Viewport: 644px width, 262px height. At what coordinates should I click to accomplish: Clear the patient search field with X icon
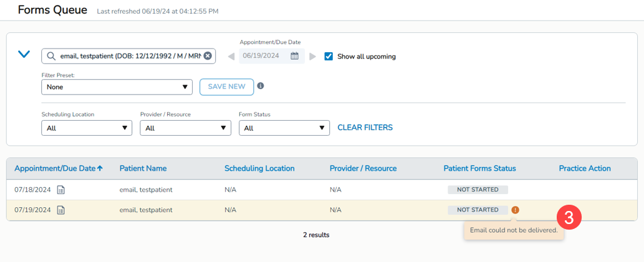pyautogui.click(x=208, y=56)
